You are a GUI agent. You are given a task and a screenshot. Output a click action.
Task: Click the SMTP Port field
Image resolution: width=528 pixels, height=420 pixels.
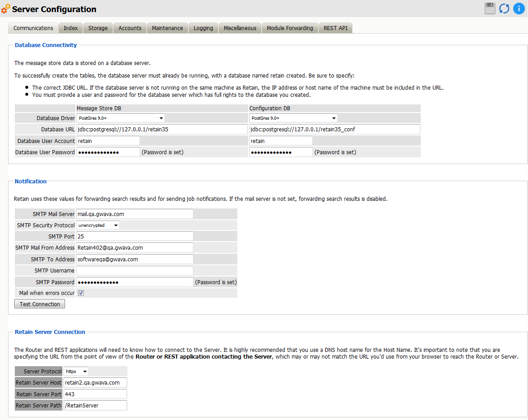pos(135,236)
